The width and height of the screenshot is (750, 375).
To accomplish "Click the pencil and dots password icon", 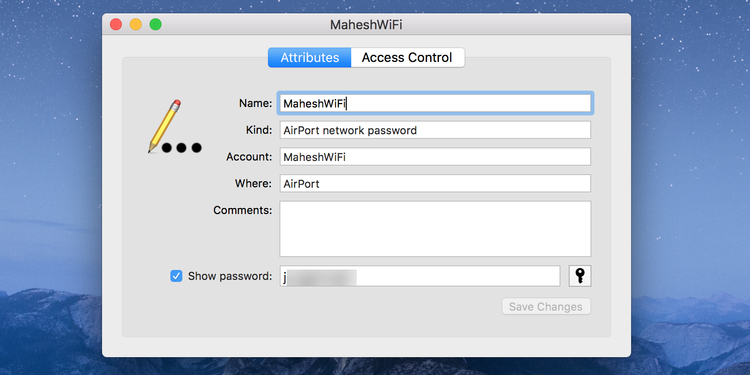I will [x=175, y=127].
